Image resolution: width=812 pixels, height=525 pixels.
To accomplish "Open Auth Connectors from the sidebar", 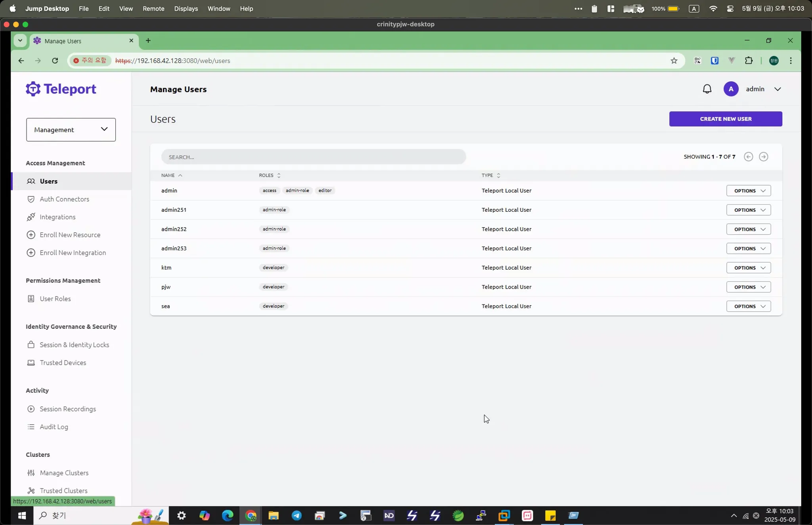I will click(64, 199).
